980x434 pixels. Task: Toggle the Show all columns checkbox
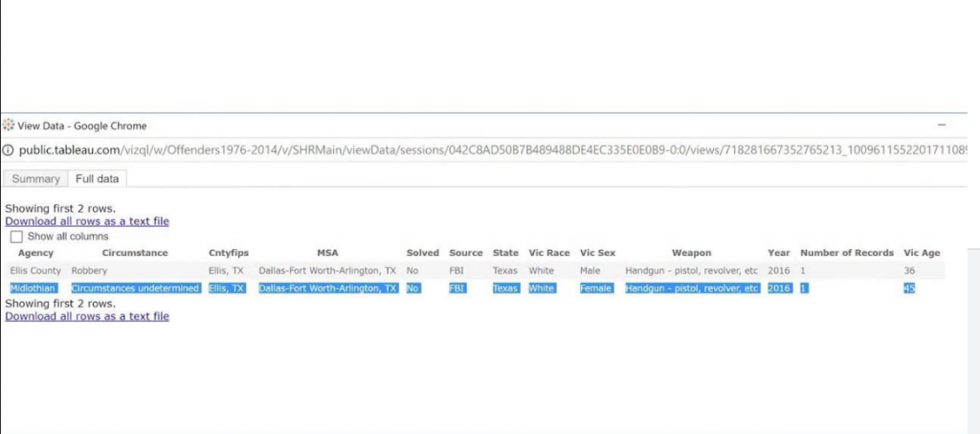coord(16,237)
